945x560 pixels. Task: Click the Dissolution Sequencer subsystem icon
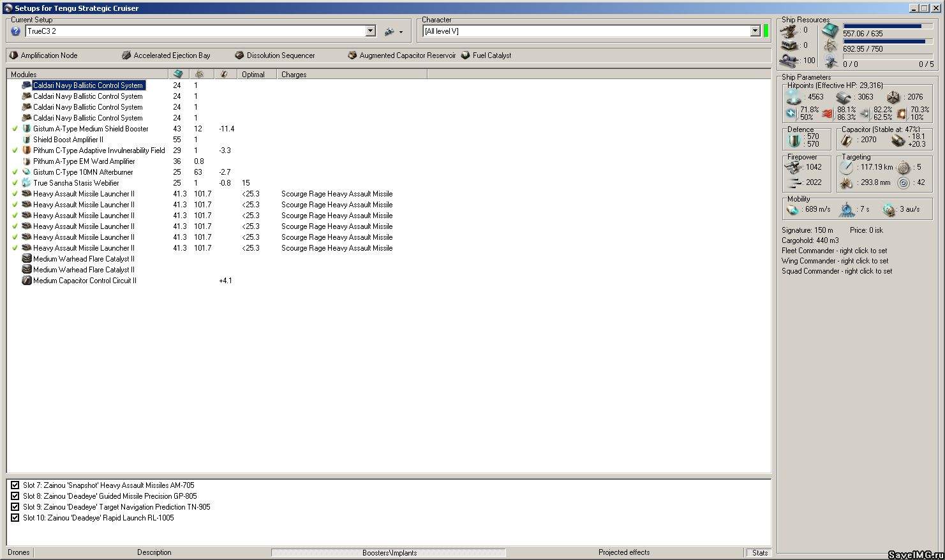coord(239,55)
